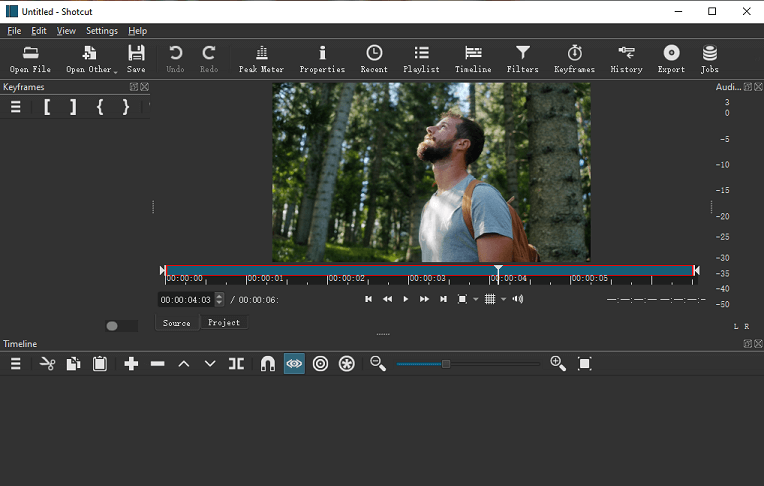Open the Settings menu
Viewport: 764px width, 486px height.
click(x=102, y=31)
